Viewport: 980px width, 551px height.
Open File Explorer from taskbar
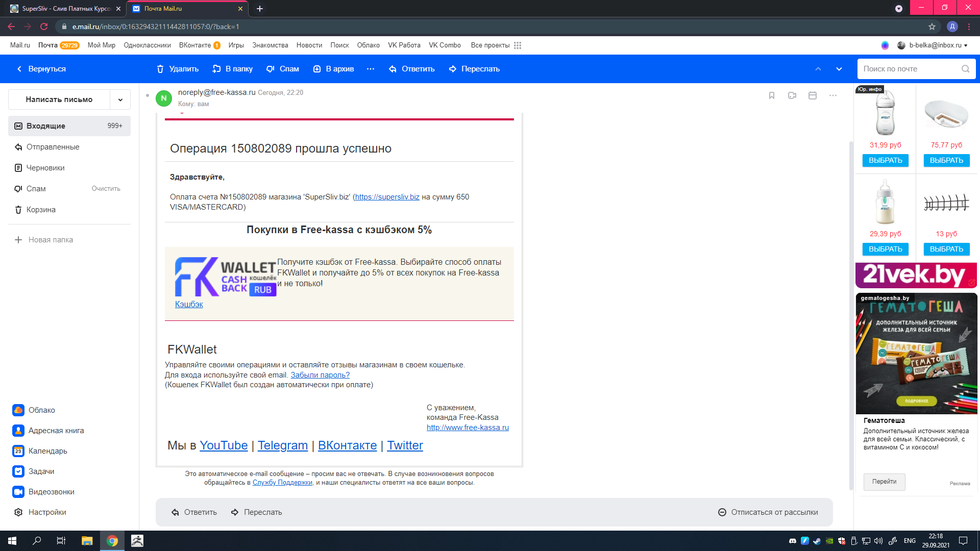87,541
